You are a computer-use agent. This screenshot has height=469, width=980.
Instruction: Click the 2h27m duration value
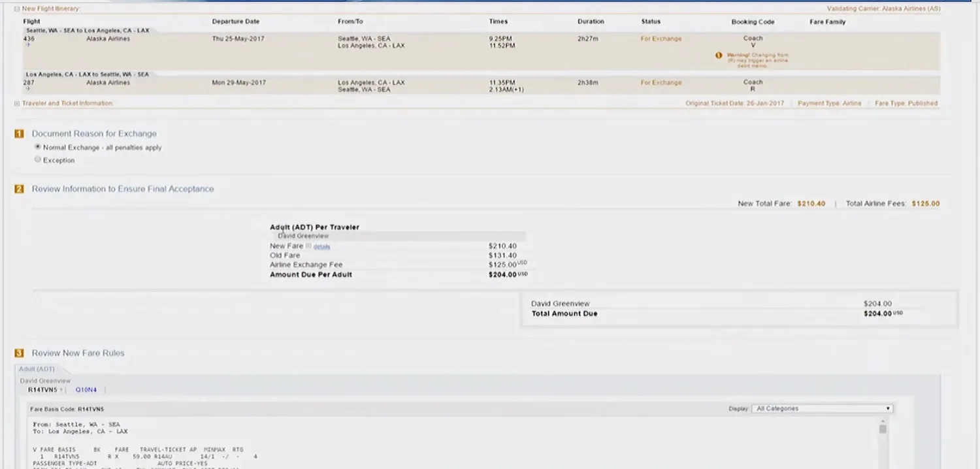(587, 39)
